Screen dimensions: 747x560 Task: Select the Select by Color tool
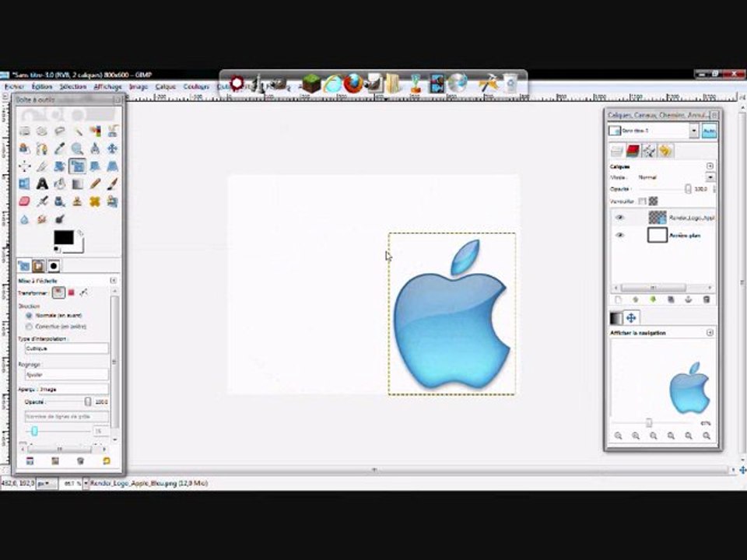pyautogui.click(x=95, y=131)
